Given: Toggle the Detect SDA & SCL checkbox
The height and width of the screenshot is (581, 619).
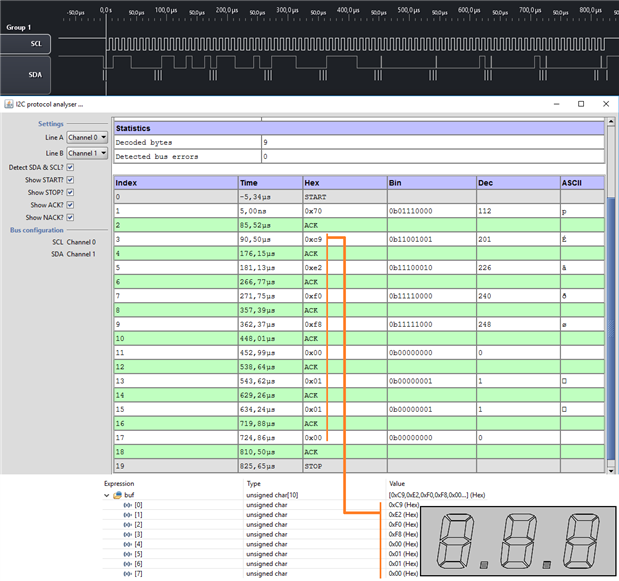Looking at the screenshot, I should 70,167.
